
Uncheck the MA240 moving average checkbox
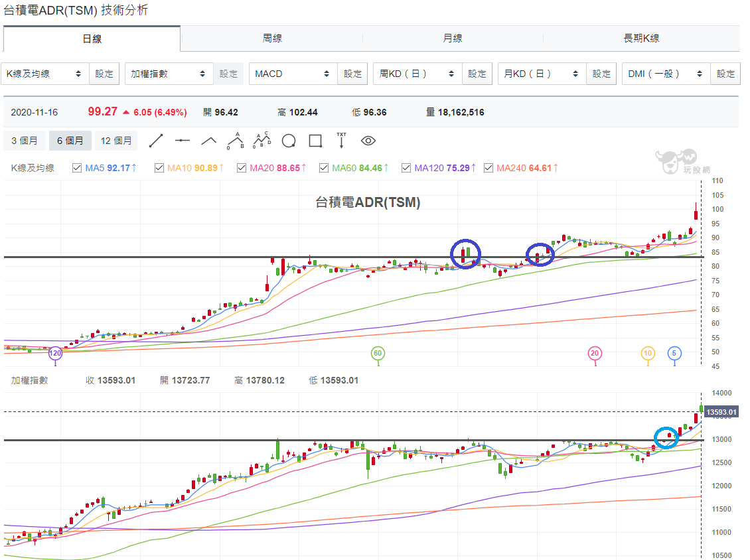click(488, 168)
